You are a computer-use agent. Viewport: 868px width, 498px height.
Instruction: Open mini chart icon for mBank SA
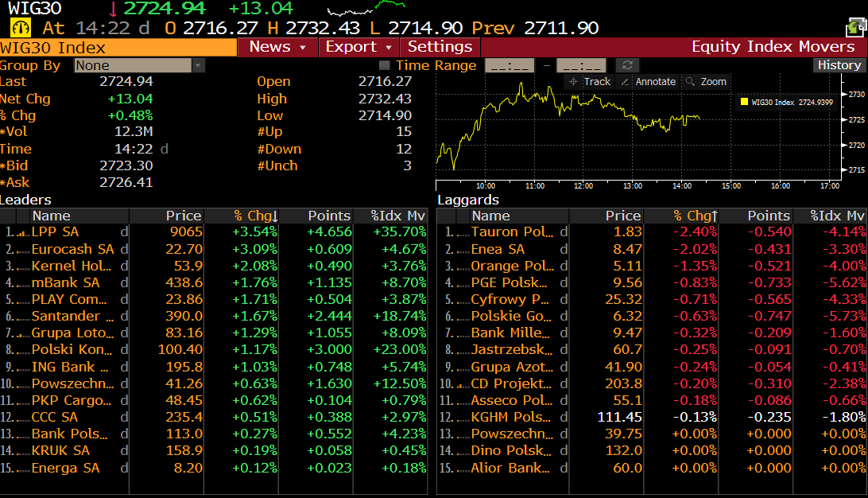pyautogui.click(x=23, y=284)
